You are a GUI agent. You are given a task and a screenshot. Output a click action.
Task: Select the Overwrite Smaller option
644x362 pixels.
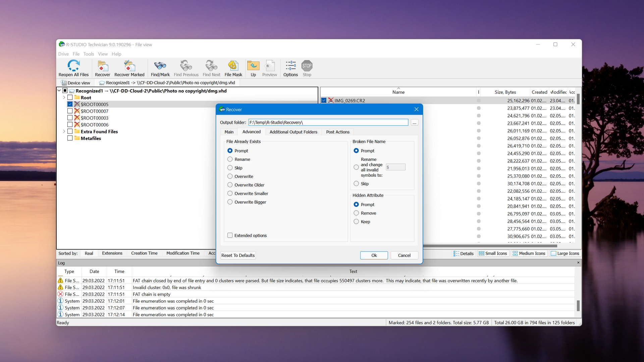pyautogui.click(x=230, y=193)
